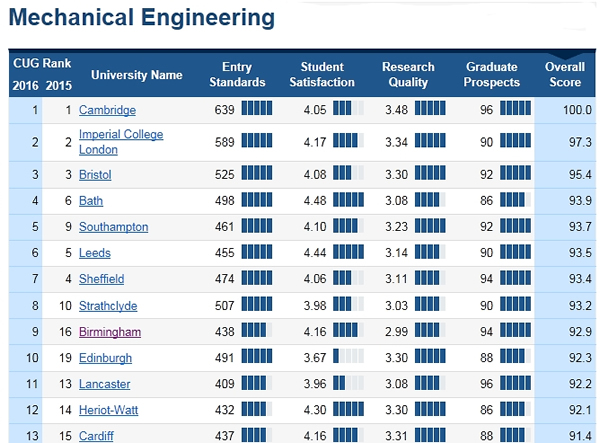Select the Southampton link
This screenshot has height=443, width=600.
(x=113, y=227)
